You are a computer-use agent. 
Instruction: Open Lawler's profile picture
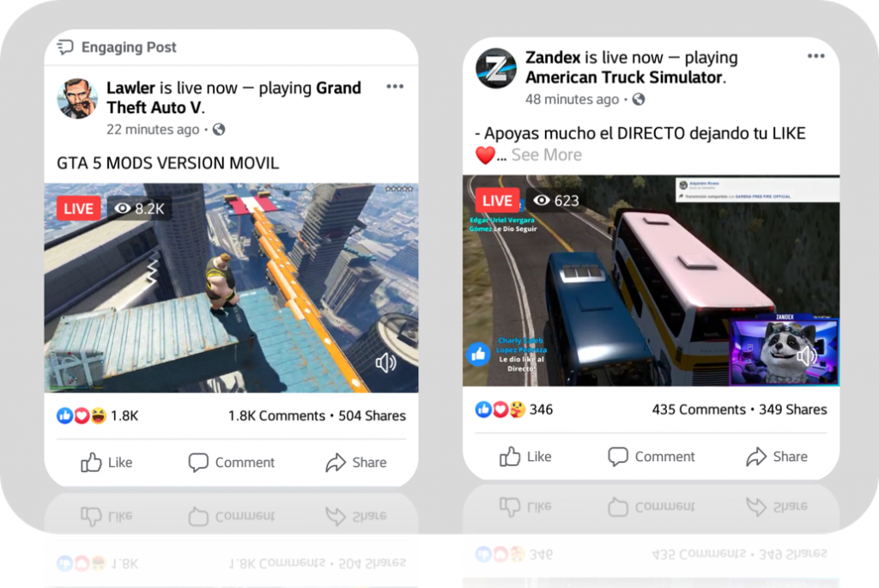click(77, 99)
